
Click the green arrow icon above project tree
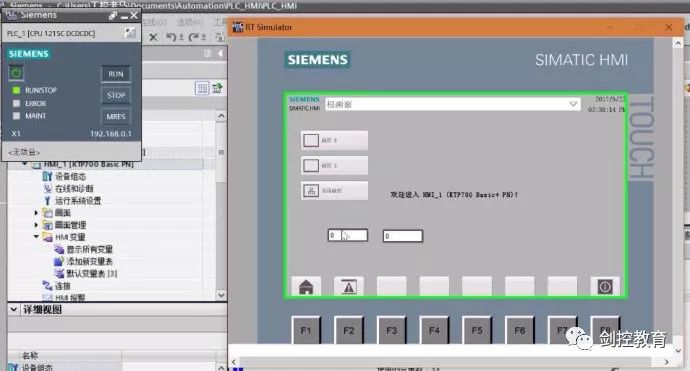tap(217, 88)
